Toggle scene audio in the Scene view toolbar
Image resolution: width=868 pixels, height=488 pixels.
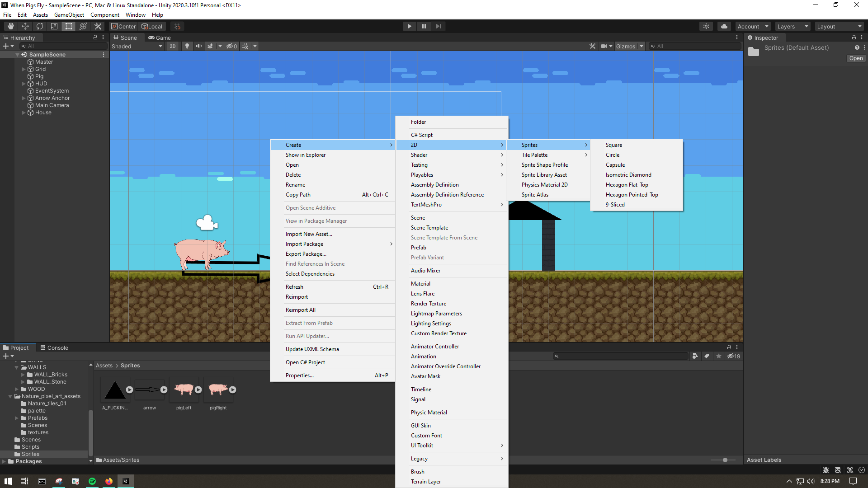(198, 46)
